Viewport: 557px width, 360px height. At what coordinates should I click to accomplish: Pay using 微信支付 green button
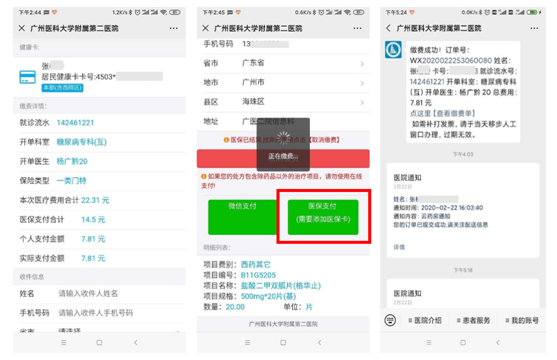point(242,217)
